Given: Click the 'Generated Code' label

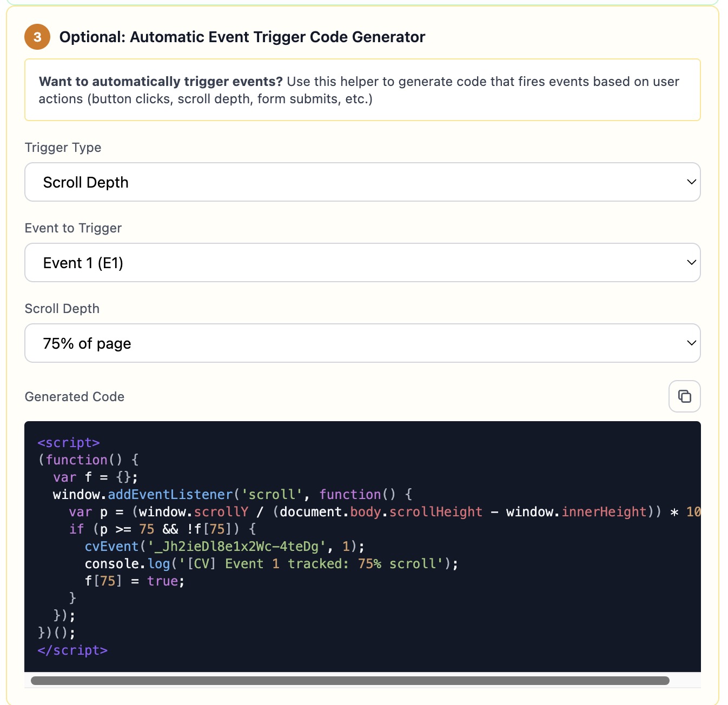Looking at the screenshot, I should point(75,397).
